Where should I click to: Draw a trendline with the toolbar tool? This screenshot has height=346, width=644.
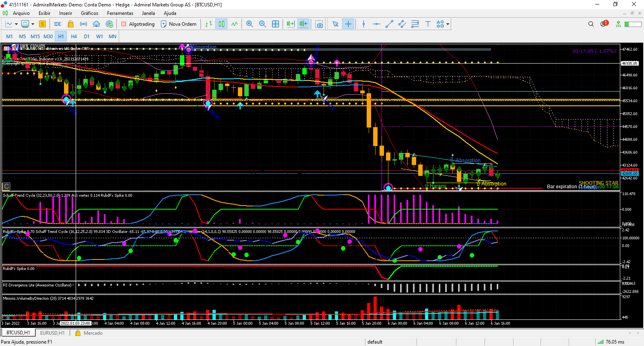(389, 24)
